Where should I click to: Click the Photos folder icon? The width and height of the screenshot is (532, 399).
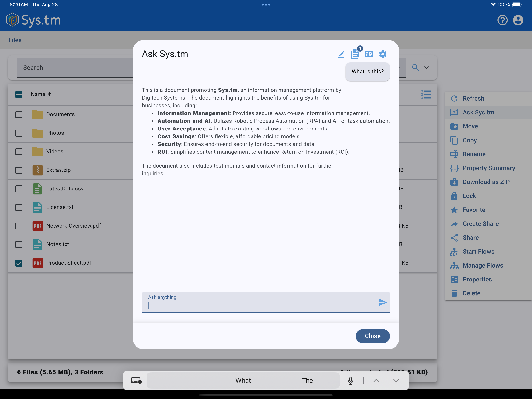38,133
